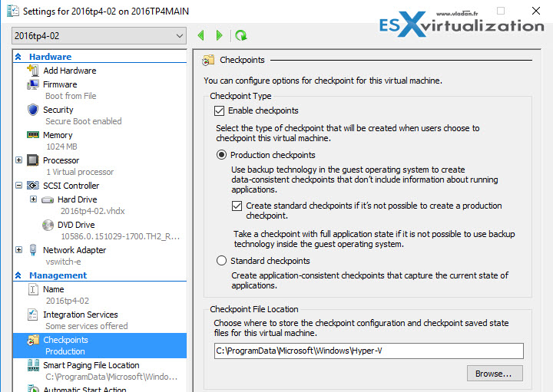Image resolution: width=553 pixels, height=392 pixels.
Task: Collapse the SCSI Controller tree node
Action: pos(19,185)
